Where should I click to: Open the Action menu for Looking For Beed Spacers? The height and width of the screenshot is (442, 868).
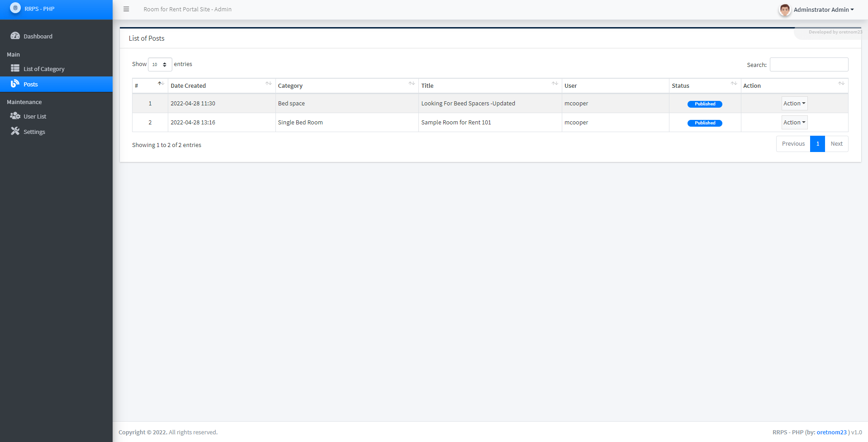tap(794, 103)
